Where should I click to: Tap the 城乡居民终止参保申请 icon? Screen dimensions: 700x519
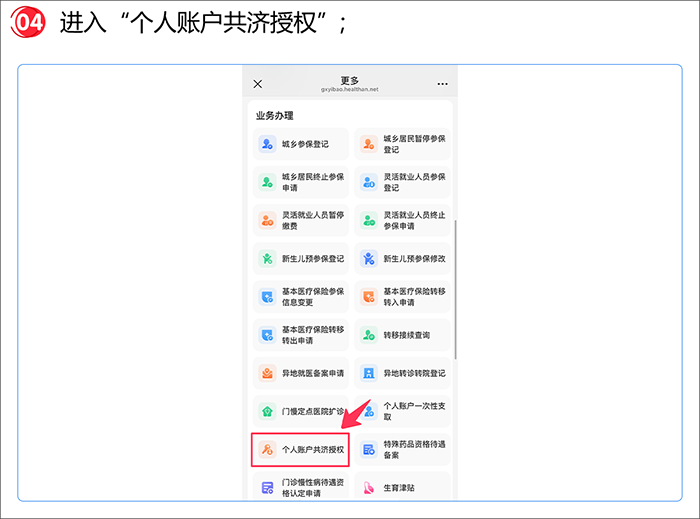click(267, 182)
